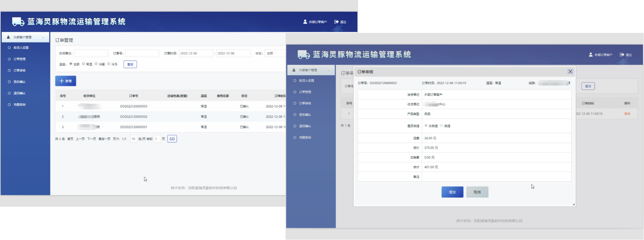Click the circle icon beside 充值查询 near 订单审核 dialog
This screenshot has width=644, height=240.
tap(295, 137)
